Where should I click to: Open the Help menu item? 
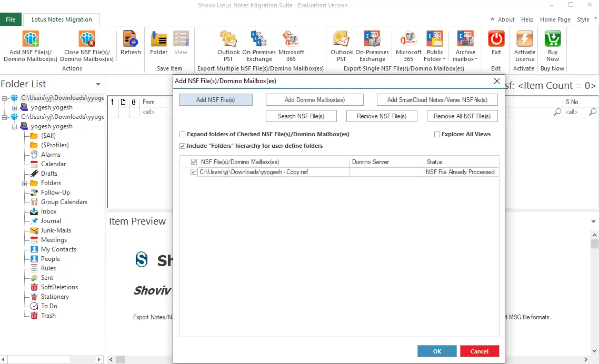[x=527, y=19]
